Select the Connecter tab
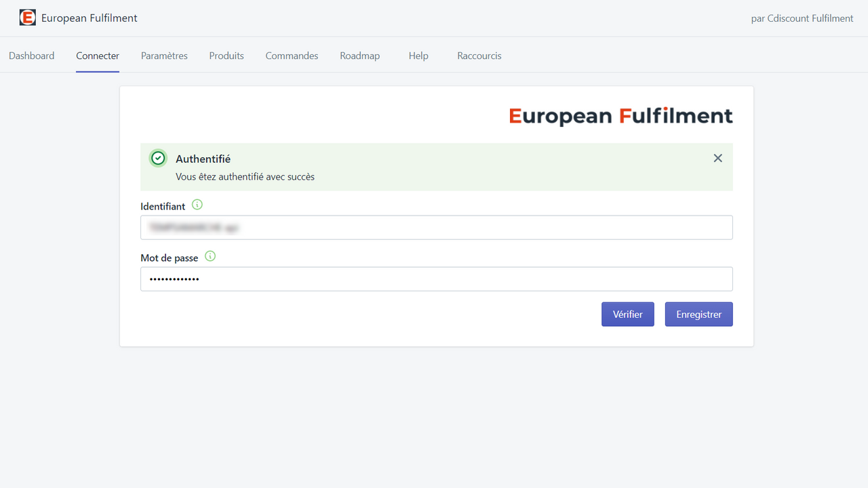This screenshot has width=868, height=488. pyautogui.click(x=98, y=56)
